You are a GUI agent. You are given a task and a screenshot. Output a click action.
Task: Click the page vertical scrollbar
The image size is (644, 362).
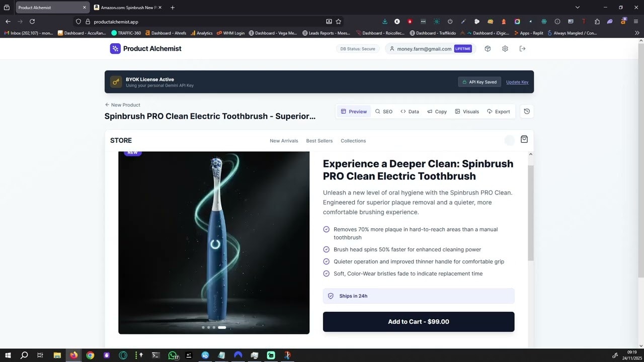tap(640, 161)
